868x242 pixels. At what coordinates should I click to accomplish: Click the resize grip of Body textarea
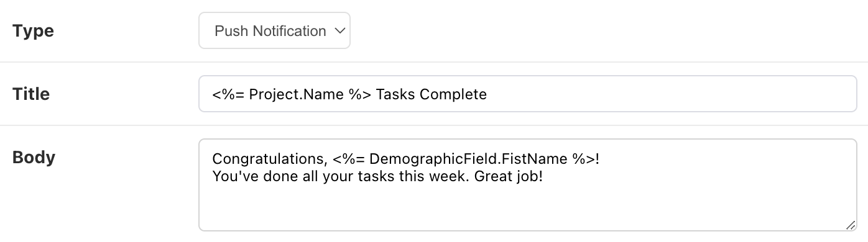point(850,225)
